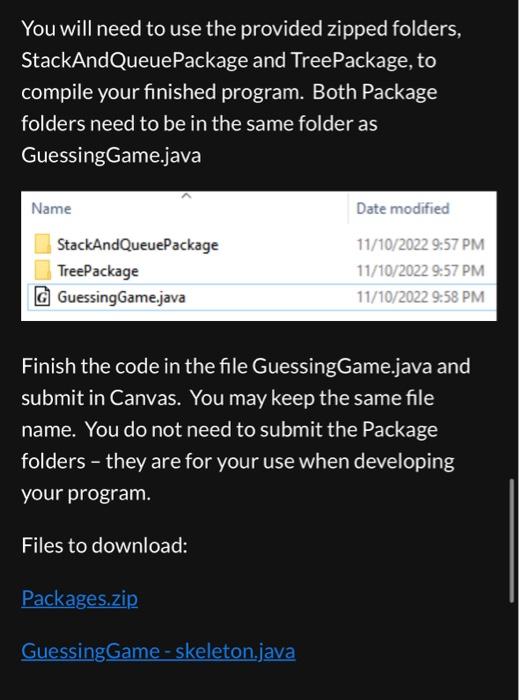Click the GuessingGame.java file icon
This screenshot has width=519, height=700.
pos(42,297)
